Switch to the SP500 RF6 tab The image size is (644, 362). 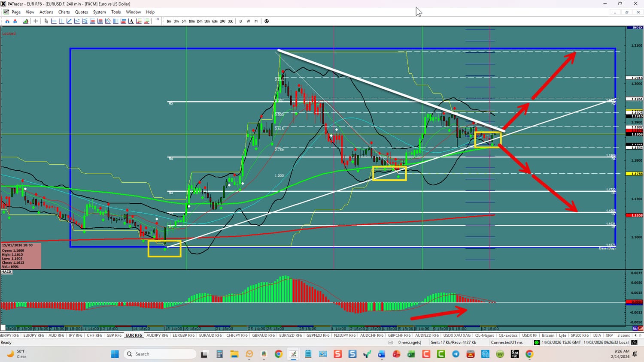tap(580, 335)
